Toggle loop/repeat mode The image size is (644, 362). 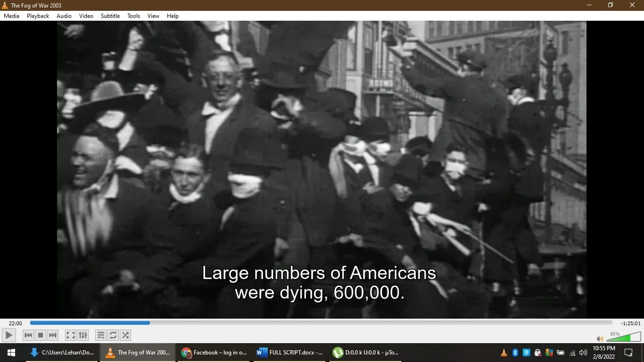113,335
